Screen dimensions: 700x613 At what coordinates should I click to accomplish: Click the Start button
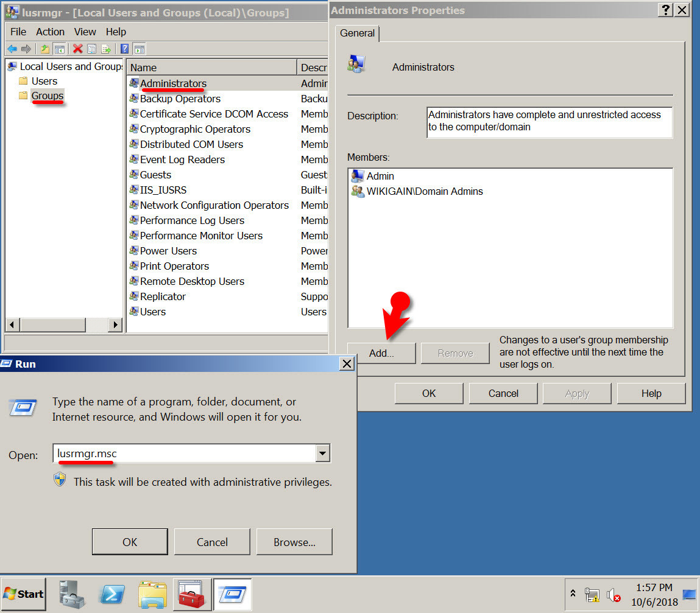[24, 594]
